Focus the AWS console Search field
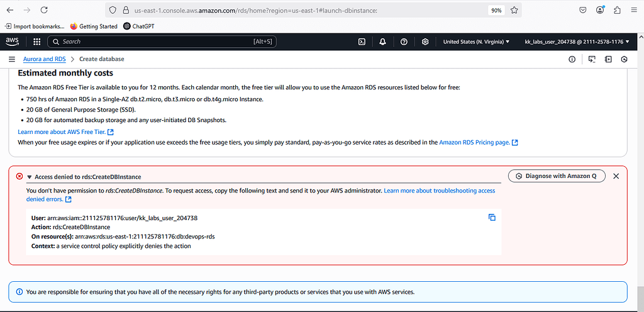 point(162,42)
